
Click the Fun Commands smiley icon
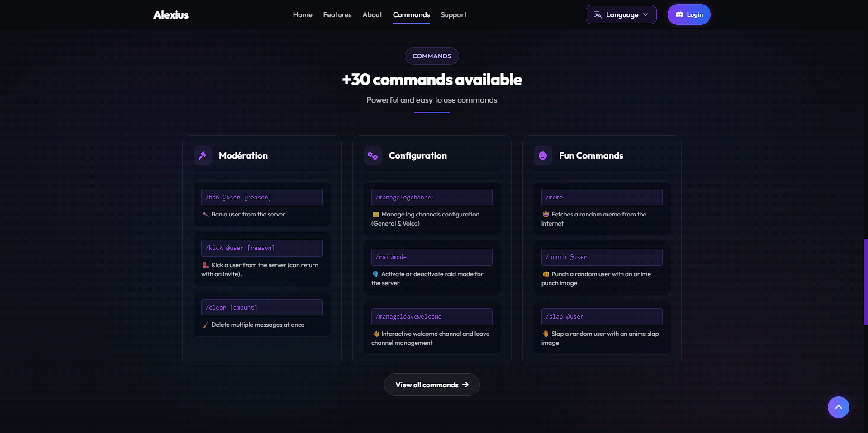coord(542,155)
